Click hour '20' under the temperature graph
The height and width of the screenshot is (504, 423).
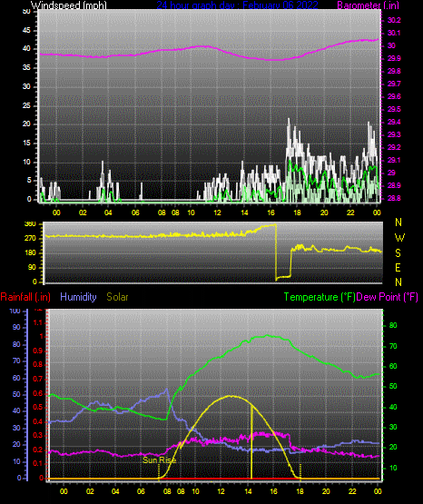point(326,491)
